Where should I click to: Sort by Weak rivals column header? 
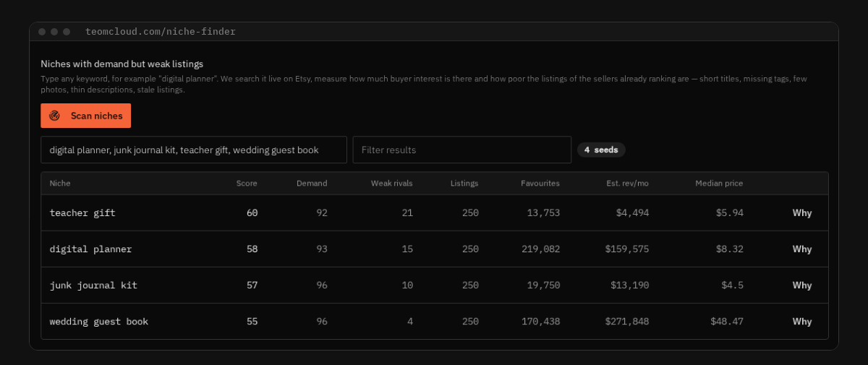point(392,184)
